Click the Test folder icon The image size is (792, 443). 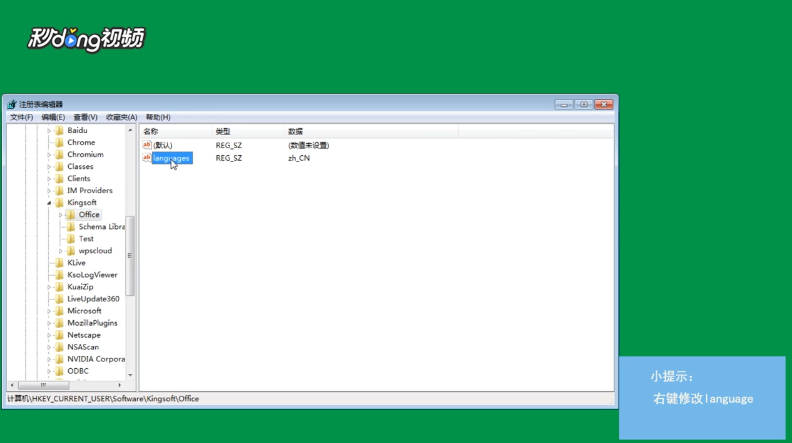point(71,239)
